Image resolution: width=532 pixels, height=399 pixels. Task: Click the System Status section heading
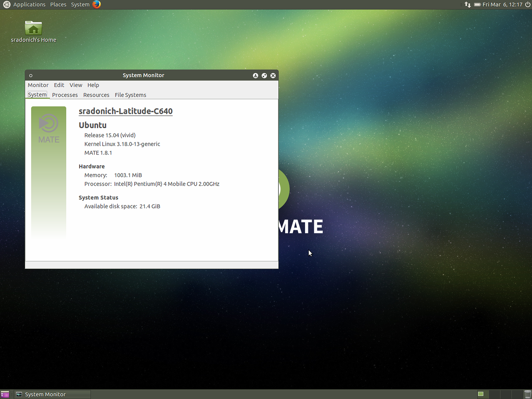pos(99,198)
